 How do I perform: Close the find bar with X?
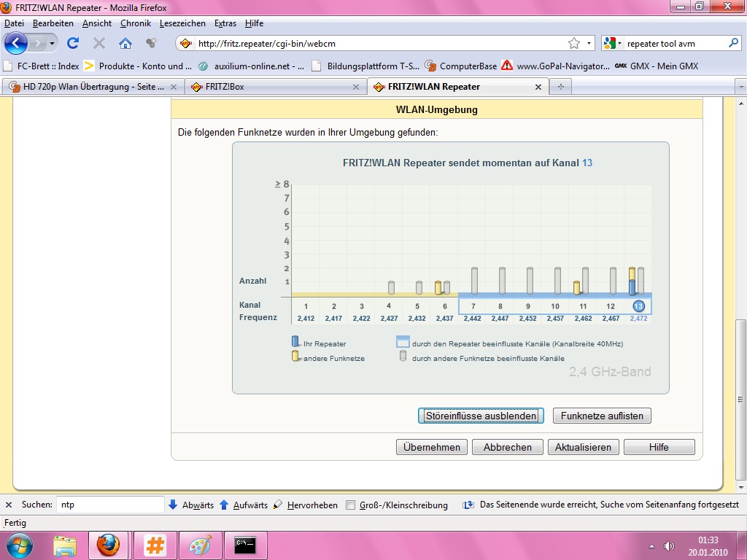click(x=9, y=505)
